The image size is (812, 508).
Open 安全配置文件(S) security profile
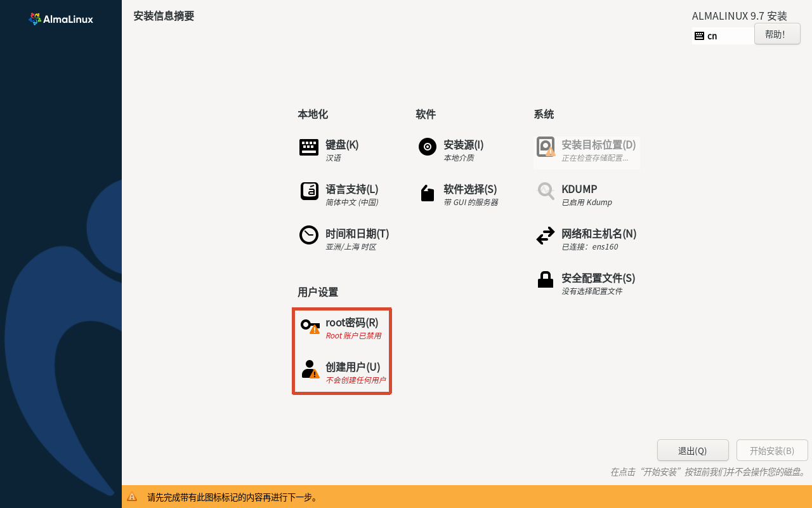pos(586,284)
